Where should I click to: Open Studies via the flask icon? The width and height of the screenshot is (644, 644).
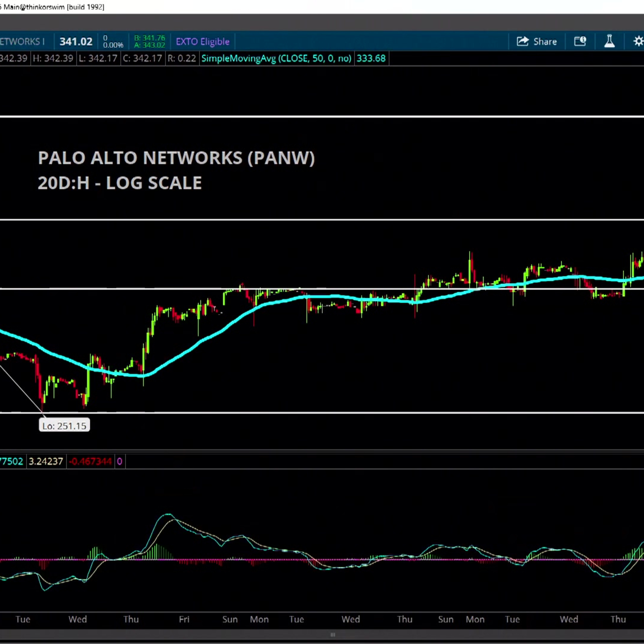click(609, 41)
